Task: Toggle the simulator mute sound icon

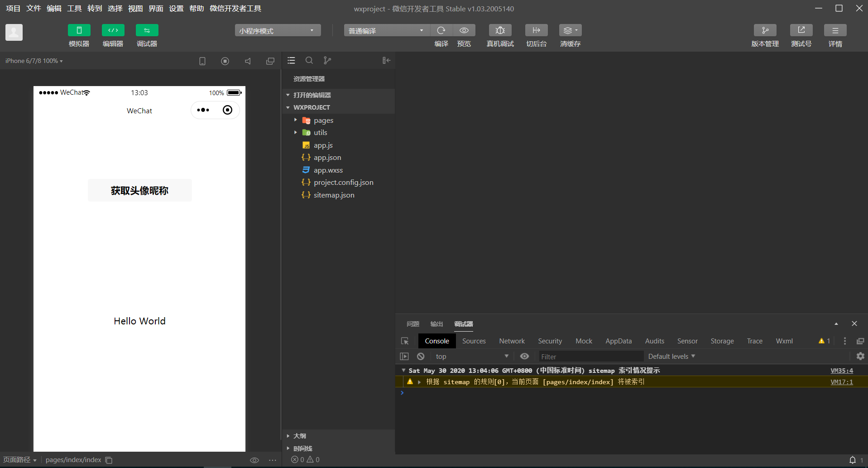Action: tap(248, 61)
